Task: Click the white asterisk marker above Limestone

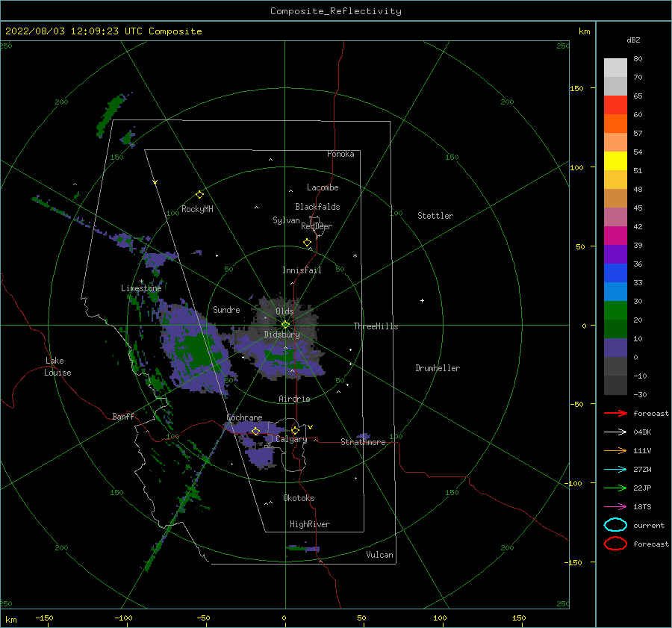Action: pos(141,282)
